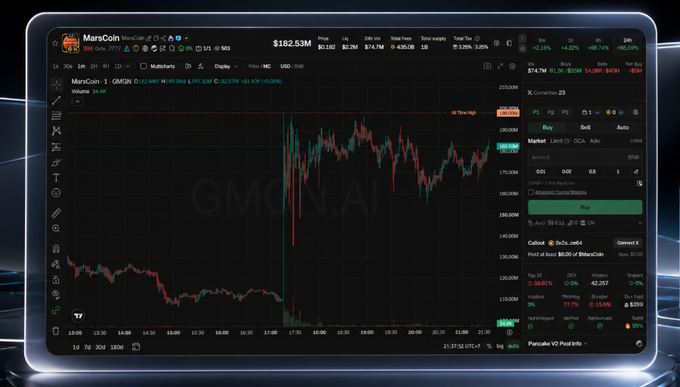
Task: Pick the 0.01 BNB quick amount
Action: click(x=541, y=171)
